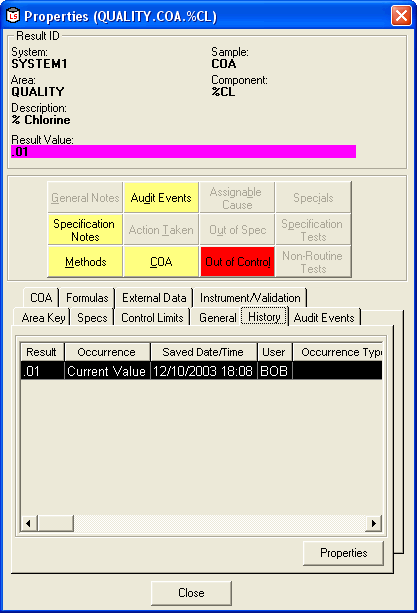417x613 pixels.
Task: Click the % Chlorine description text
Action: pos(41,120)
